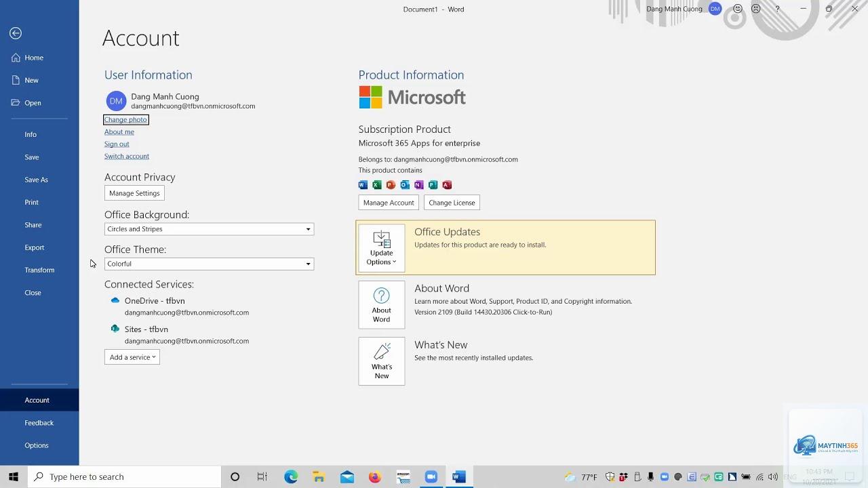The image size is (868, 488).
Task: Click the Word icon on the taskbar
Action: 459,477
